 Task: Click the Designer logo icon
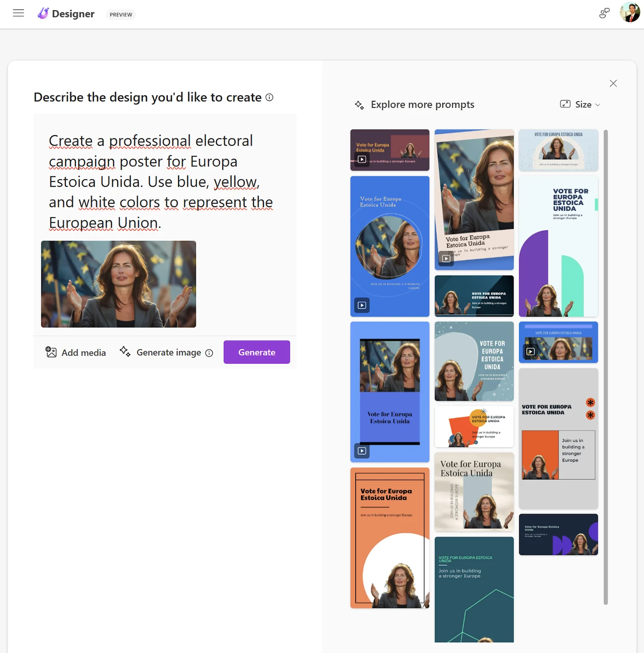point(43,13)
